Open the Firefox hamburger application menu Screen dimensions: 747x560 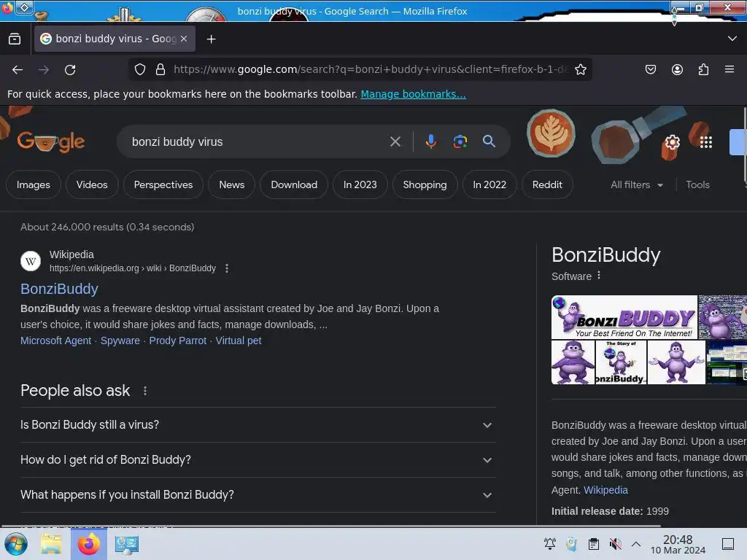coord(729,69)
